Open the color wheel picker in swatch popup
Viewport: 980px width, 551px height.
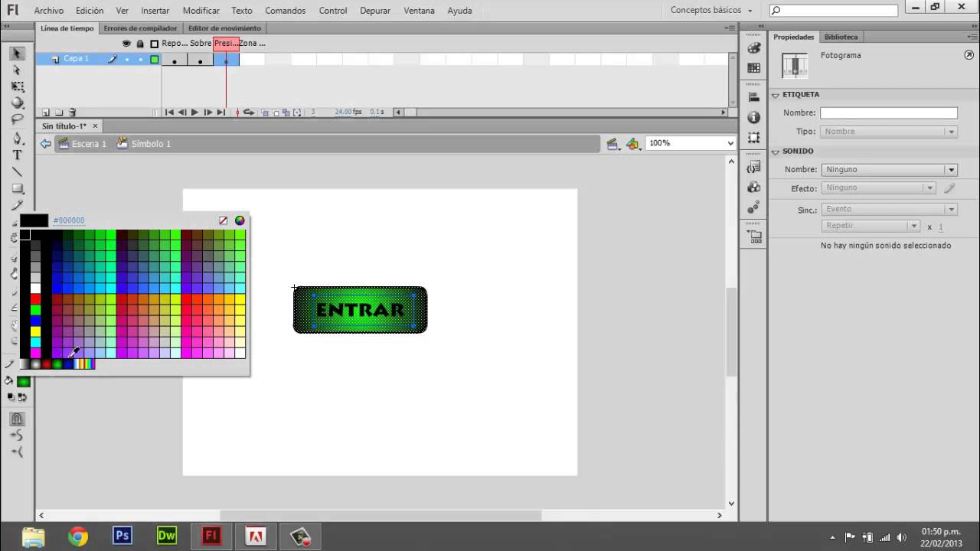(x=240, y=220)
